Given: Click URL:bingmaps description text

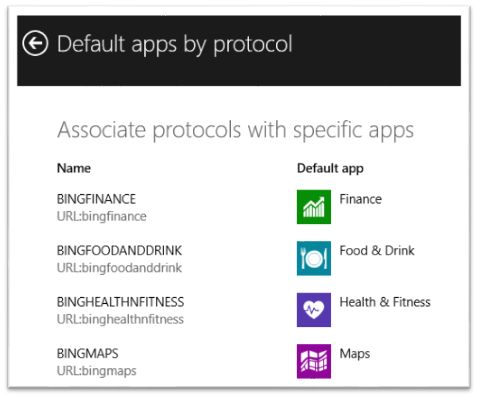Looking at the screenshot, I should coord(97,371).
